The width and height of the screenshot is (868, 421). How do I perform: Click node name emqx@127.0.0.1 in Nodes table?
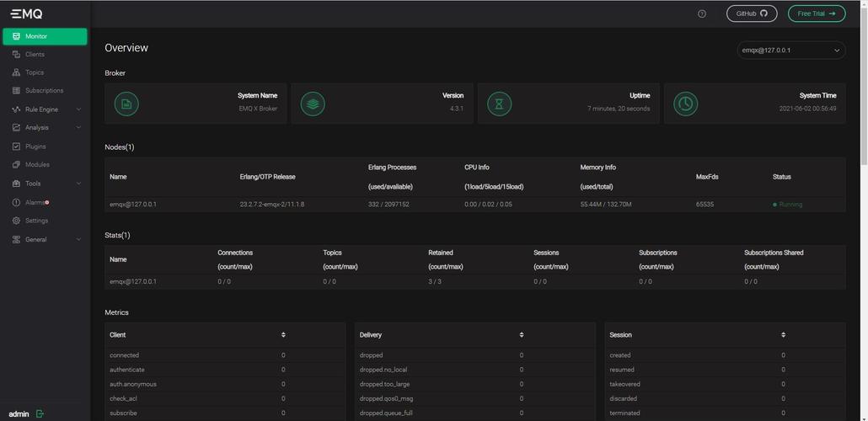pos(133,205)
